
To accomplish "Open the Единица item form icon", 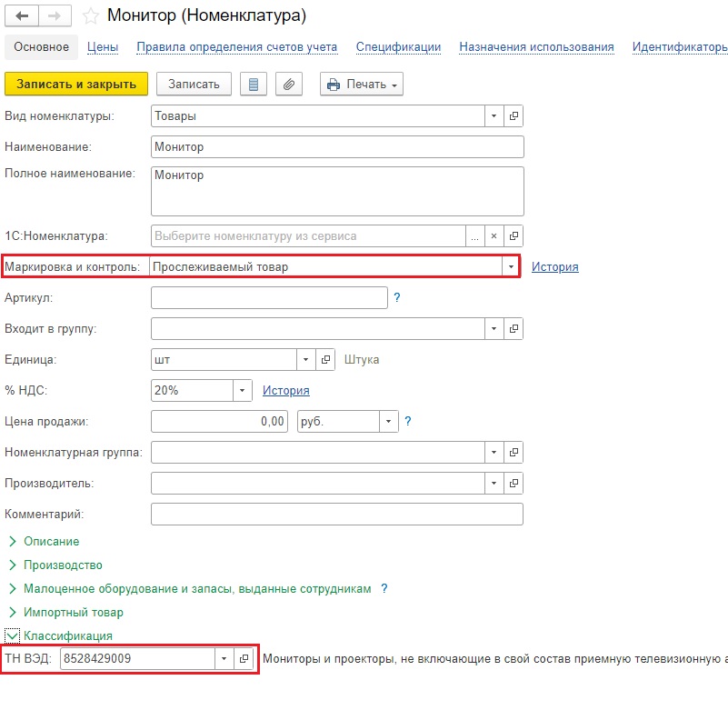I will [325, 359].
